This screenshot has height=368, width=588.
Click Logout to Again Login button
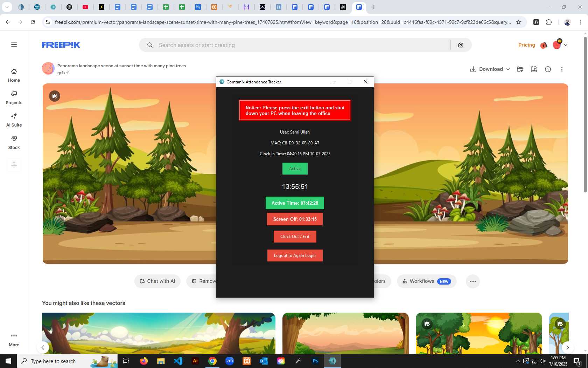[295, 255]
